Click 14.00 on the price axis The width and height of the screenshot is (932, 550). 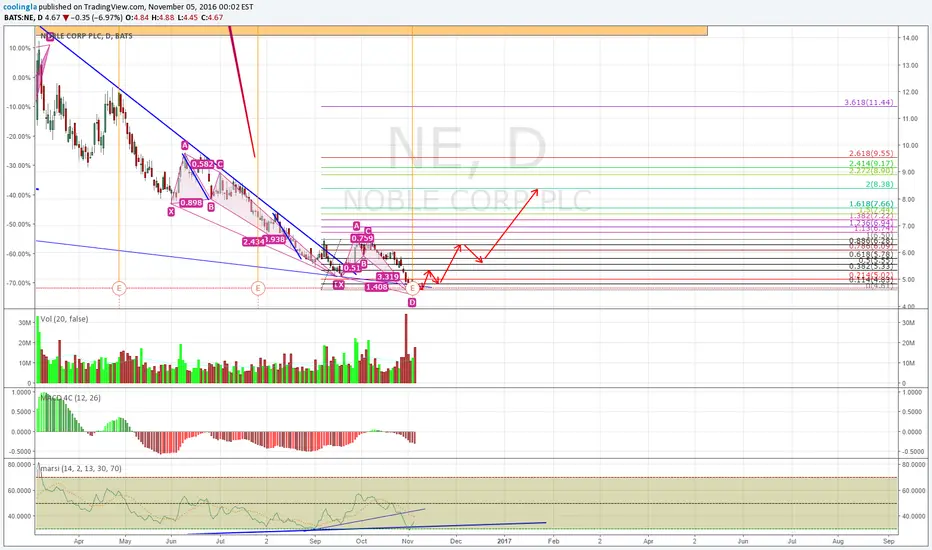[910, 38]
